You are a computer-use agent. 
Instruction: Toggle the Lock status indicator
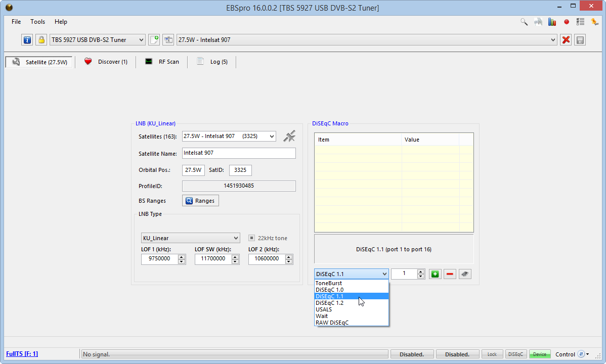[x=492, y=354]
